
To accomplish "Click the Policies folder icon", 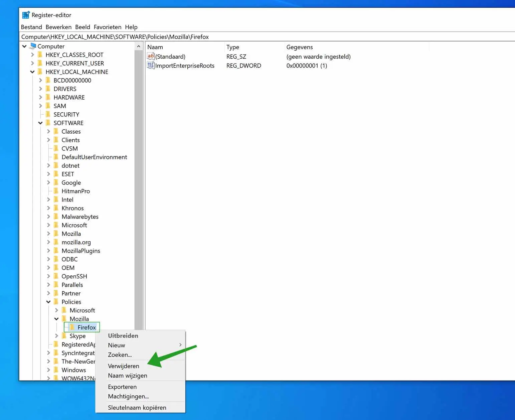I will 56,302.
